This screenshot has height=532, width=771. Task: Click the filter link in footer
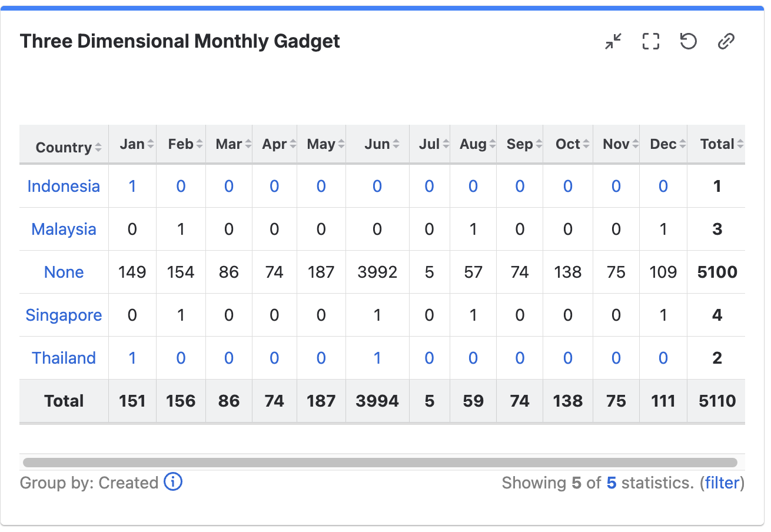click(722, 483)
